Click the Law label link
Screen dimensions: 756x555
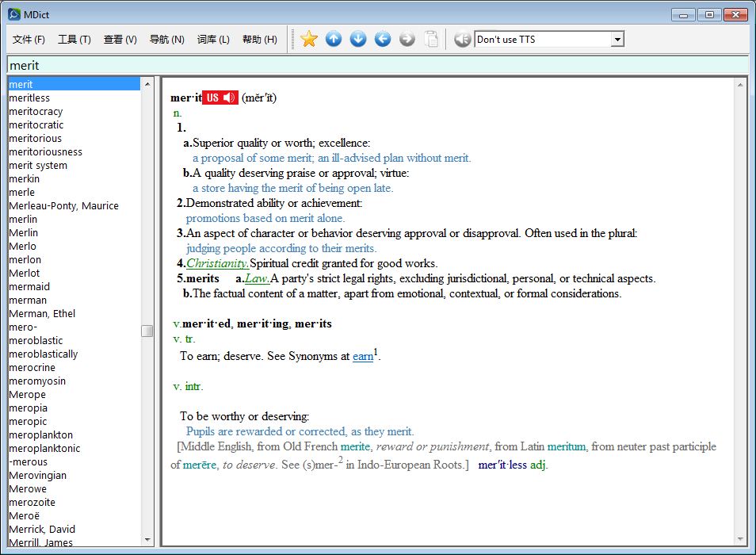(257, 278)
